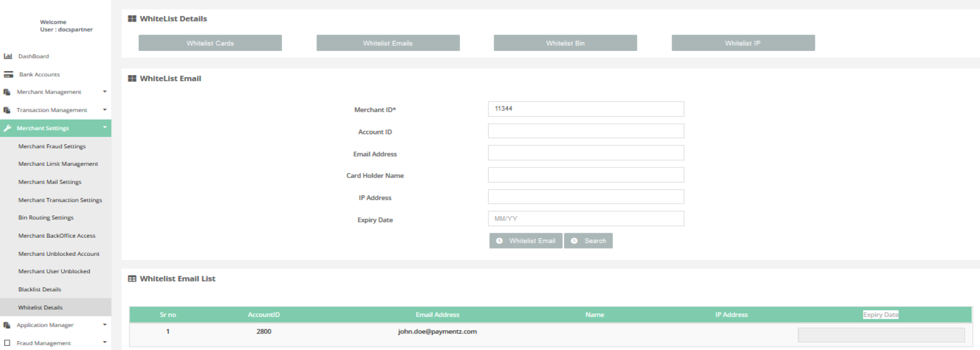Switch to the Whitelist IP tab
Image resolution: width=980 pixels, height=350 pixels.
743,43
